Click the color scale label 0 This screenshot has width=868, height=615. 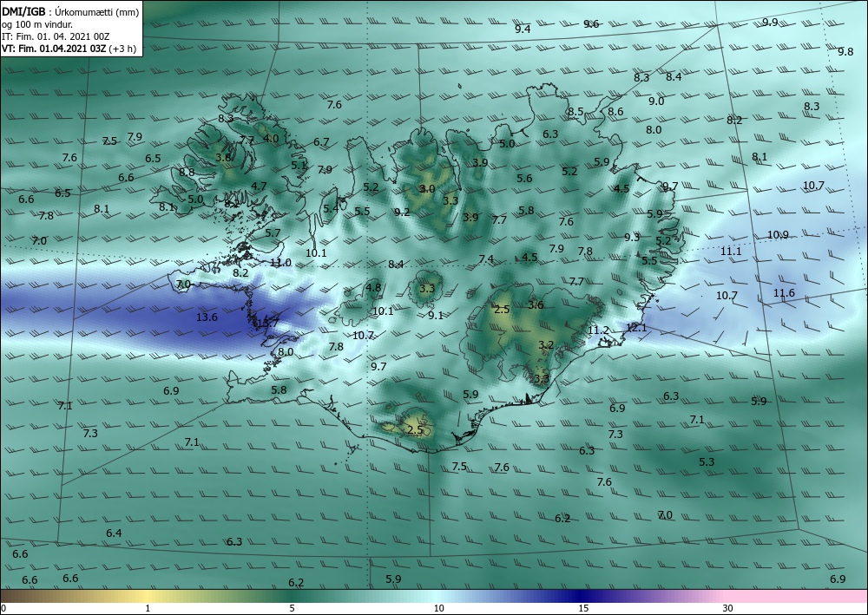[3, 608]
